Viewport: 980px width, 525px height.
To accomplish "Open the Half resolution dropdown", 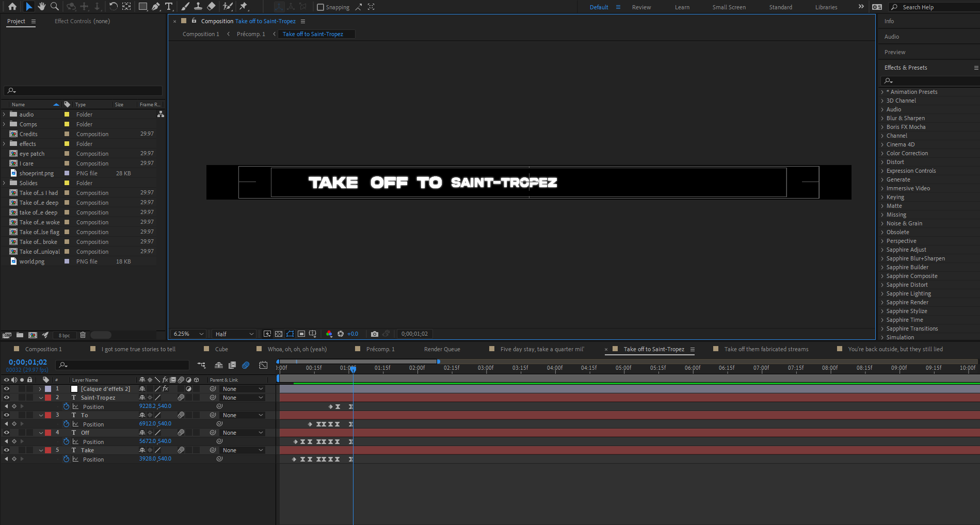I will pyautogui.click(x=234, y=334).
